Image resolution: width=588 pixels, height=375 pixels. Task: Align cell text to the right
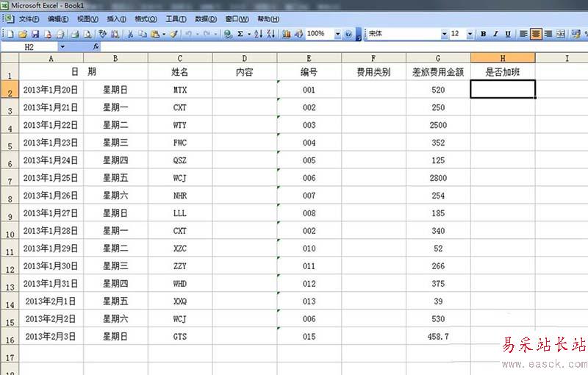pos(548,34)
